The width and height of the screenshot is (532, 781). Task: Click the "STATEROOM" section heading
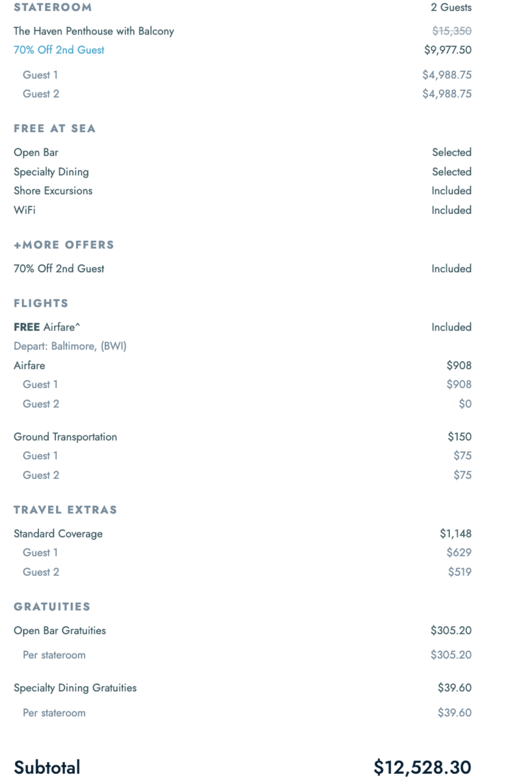click(53, 8)
